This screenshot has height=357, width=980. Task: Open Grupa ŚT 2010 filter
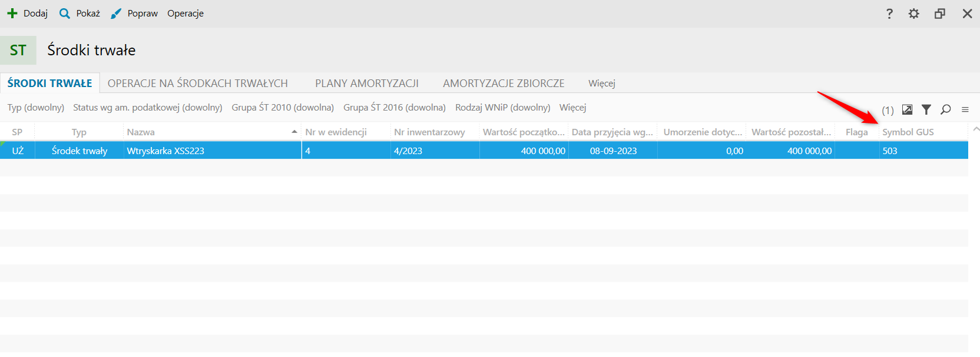pyautogui.click(x=283, y=107)
